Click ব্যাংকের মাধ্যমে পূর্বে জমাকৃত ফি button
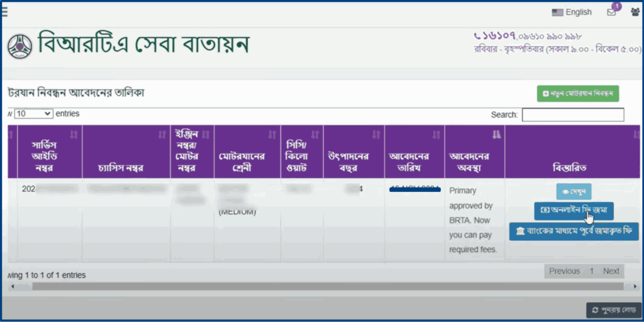 pyautogui.click(x=573, y=231)
